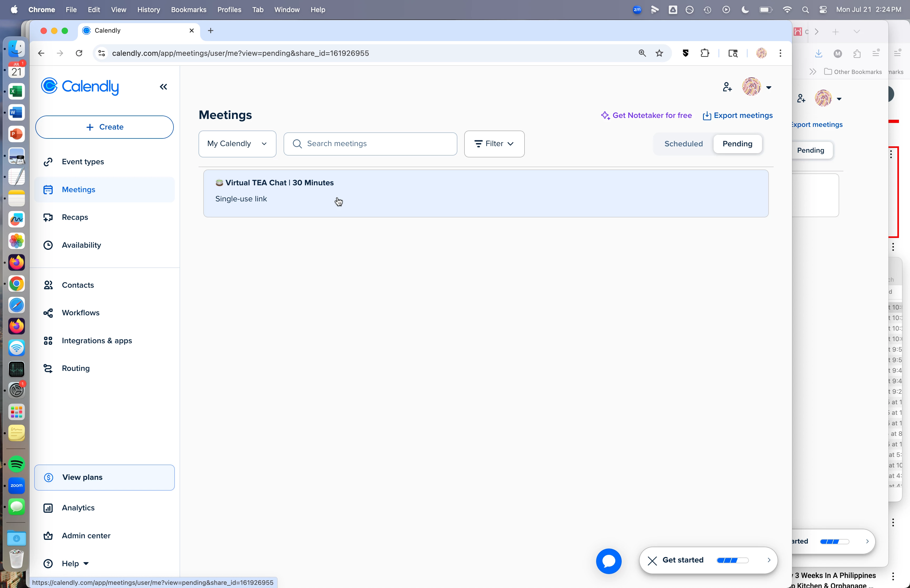Screen dimensions: 910x588
Task: Open Availability in sidebar
Action: pyautogui.click(x=104, y=245)
